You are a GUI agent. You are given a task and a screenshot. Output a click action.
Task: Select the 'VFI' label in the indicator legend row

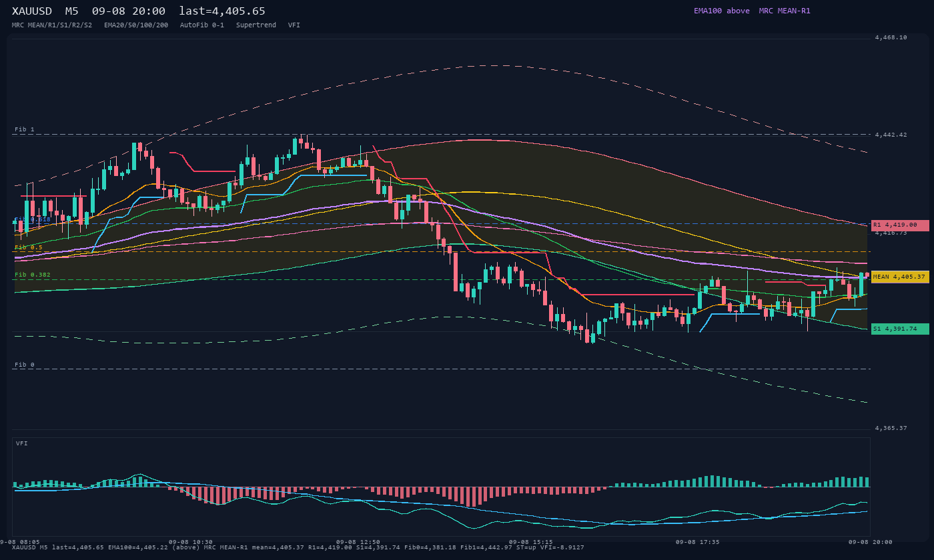(x=294, y=25)
